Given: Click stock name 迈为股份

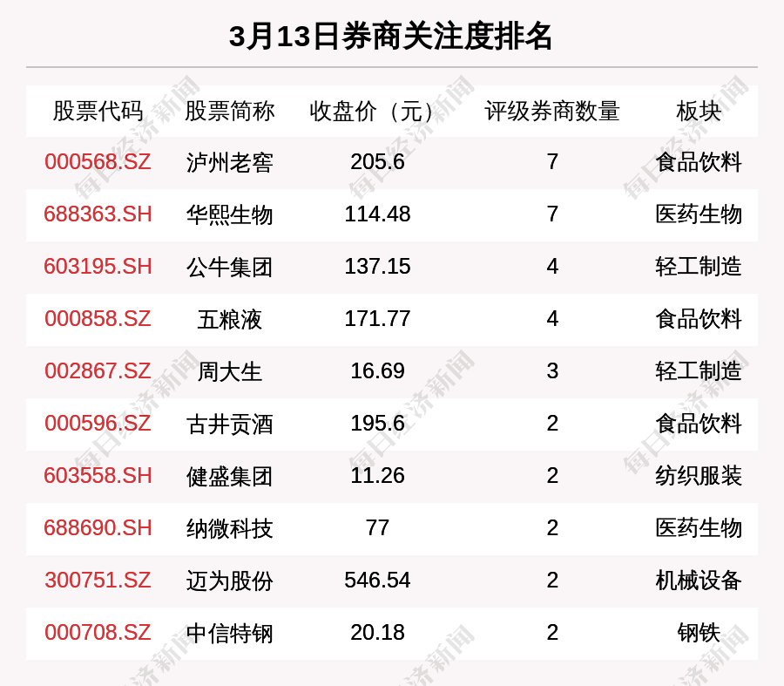Looking at the screenshot, I should click(229, 581).
